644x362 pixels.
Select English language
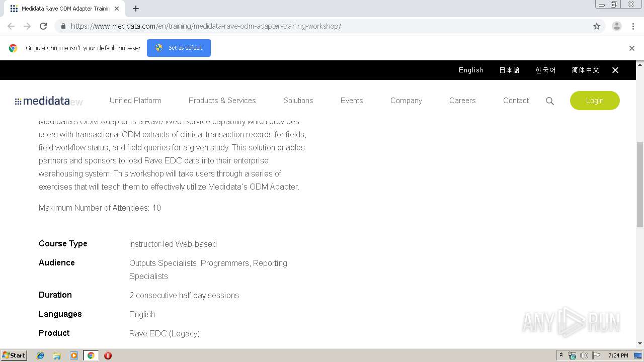pyautogui.click(x=471, y=70)
